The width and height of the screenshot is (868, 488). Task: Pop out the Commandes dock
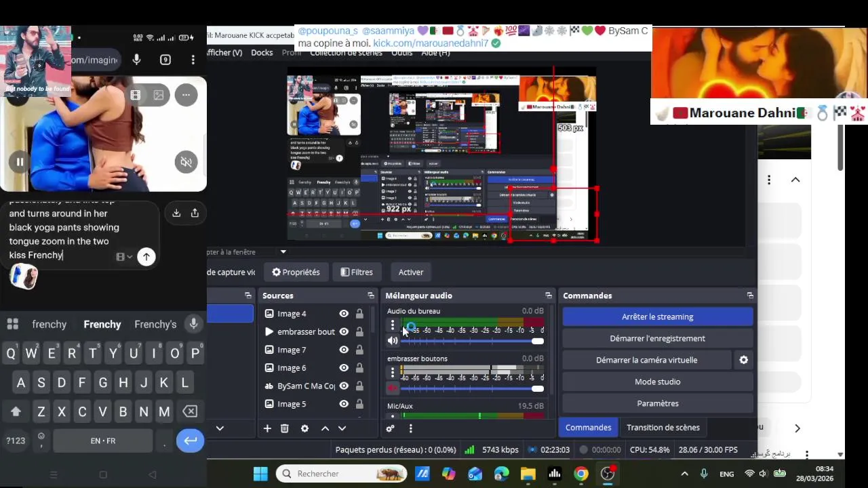point(750,296)
